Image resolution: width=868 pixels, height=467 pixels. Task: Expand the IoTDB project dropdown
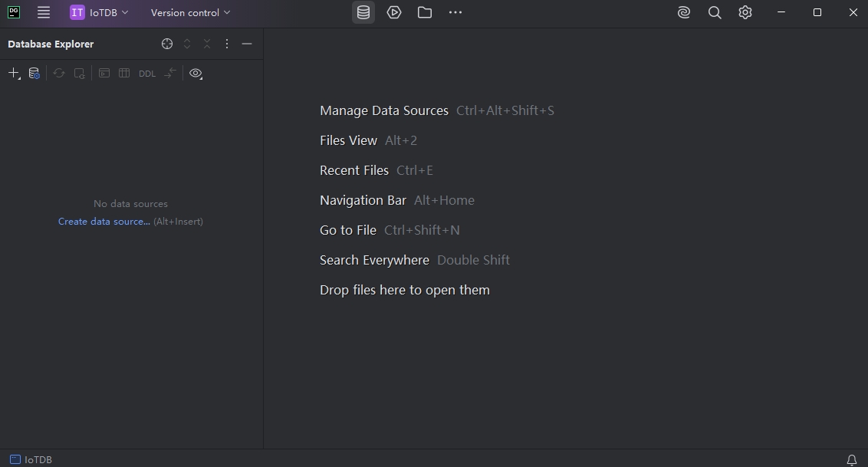pos(100,12)
